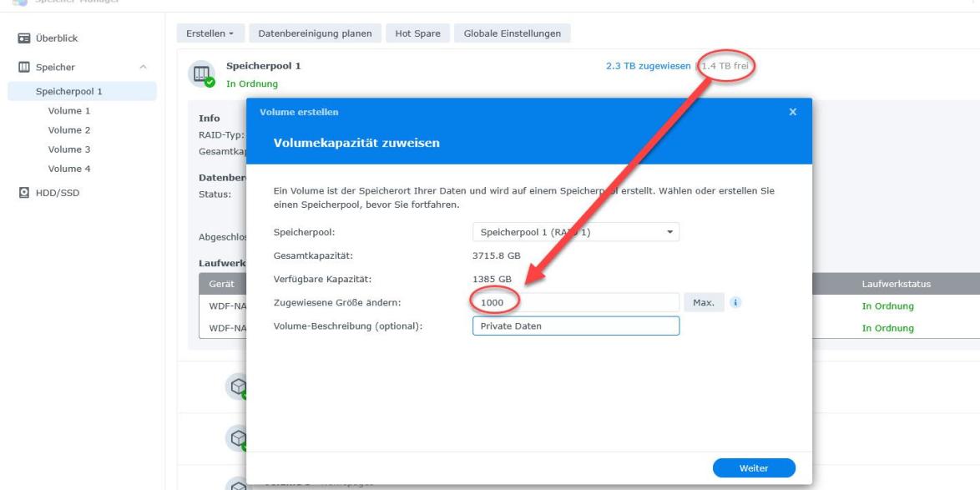Click Weiter to proceed
Screen dimensions: 980x490
754,468
